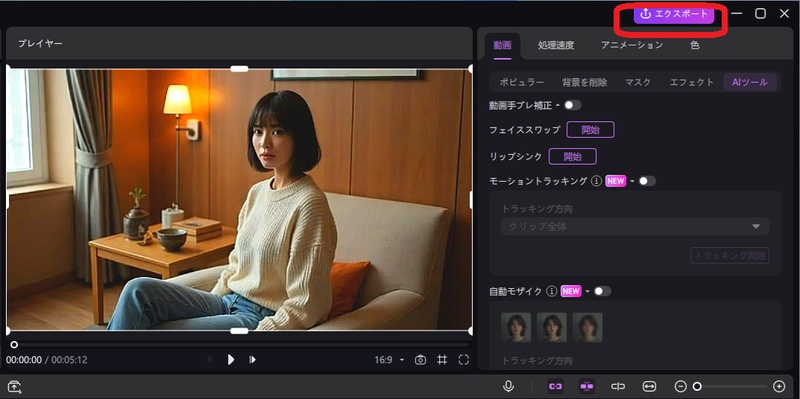Switch to the 動画 tab
Screen dimensions: 800x399
coord(502,45)
